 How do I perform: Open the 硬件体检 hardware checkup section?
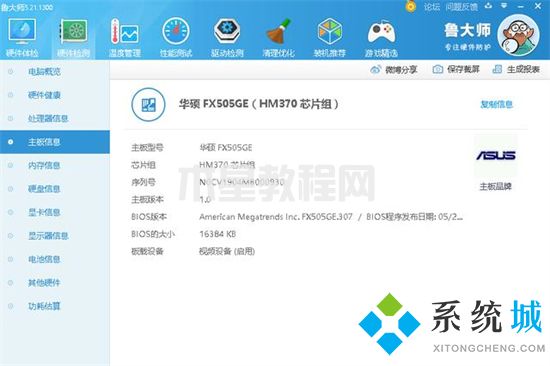pyautogui.click(x=22, y=38)
